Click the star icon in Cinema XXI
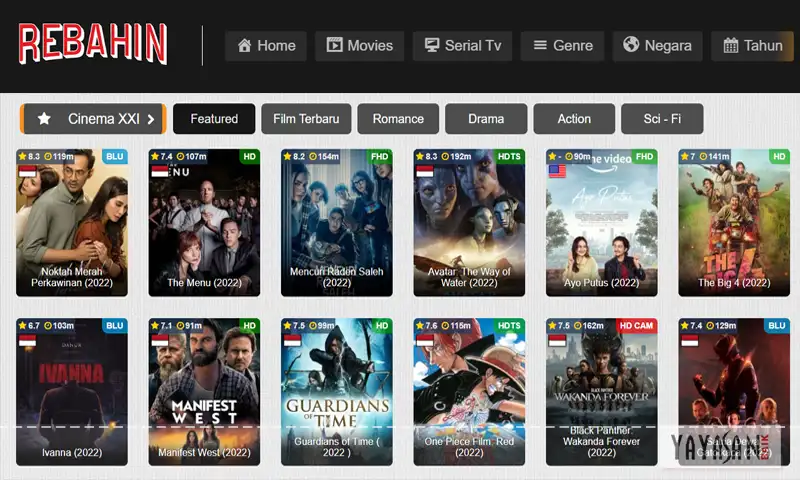The height and width of the screenshot is (480, 800). click(44, 119)
